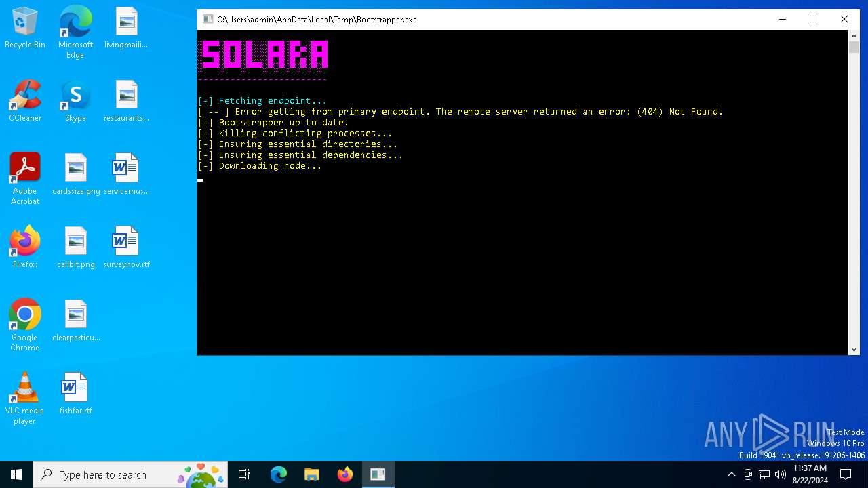Viewport: 868px width, 488px height.
Task: Click the "Downloading node..." console line
Action: point(260,166)
